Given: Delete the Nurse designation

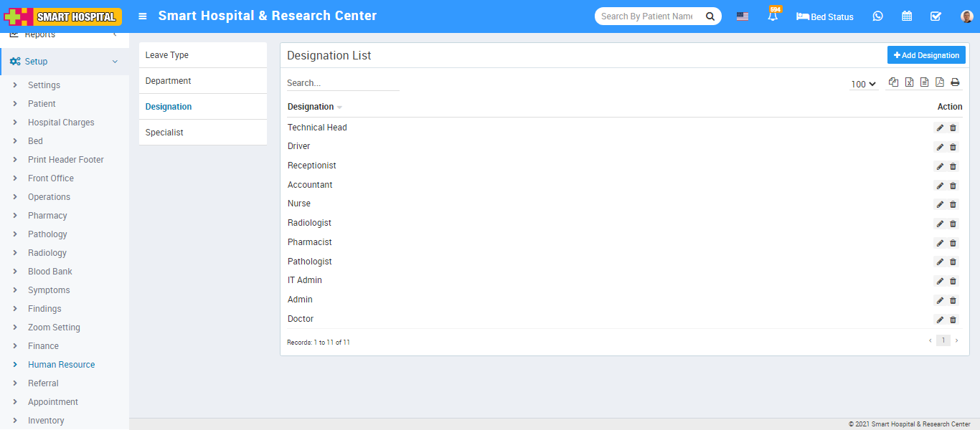Looking at the screenshot, I should tap(953, 205).
